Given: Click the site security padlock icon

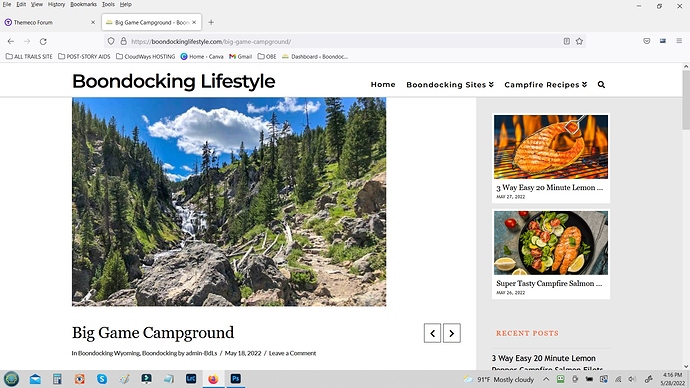Looking at the screenshot, I should [x=124, y=41].
